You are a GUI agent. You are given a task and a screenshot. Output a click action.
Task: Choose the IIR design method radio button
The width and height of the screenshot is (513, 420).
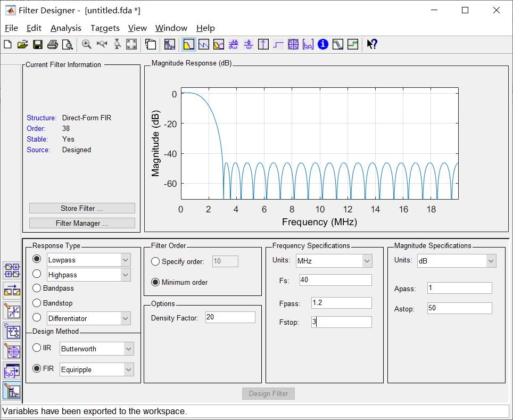(37, 348)
